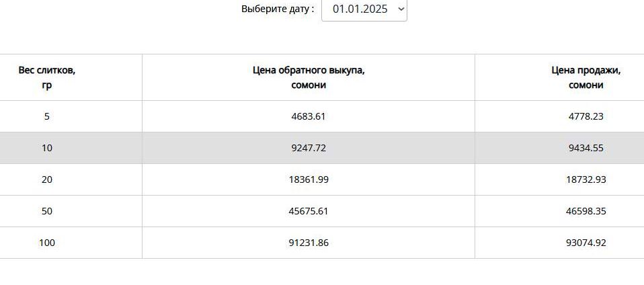The width and height of the screenshot is (644, 285).
Task: Click the "Выберите дату" label
Action: 278,9
